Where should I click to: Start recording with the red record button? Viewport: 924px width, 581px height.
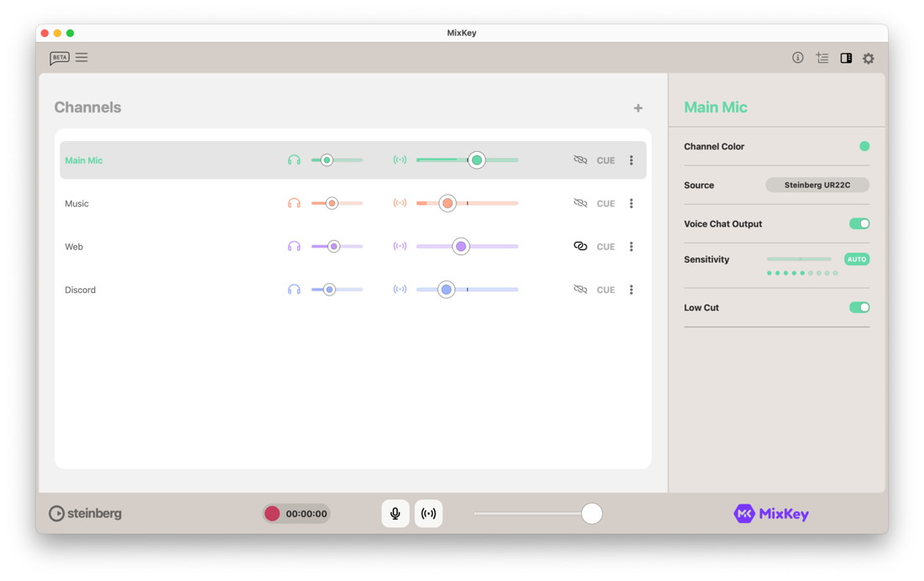(x=272, y=514)
